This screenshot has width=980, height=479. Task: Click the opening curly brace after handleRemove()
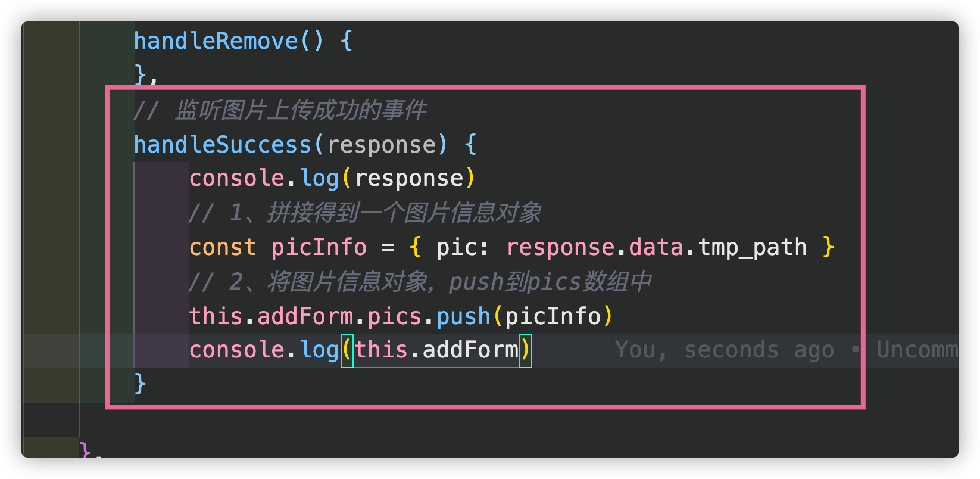click(347, 41)
